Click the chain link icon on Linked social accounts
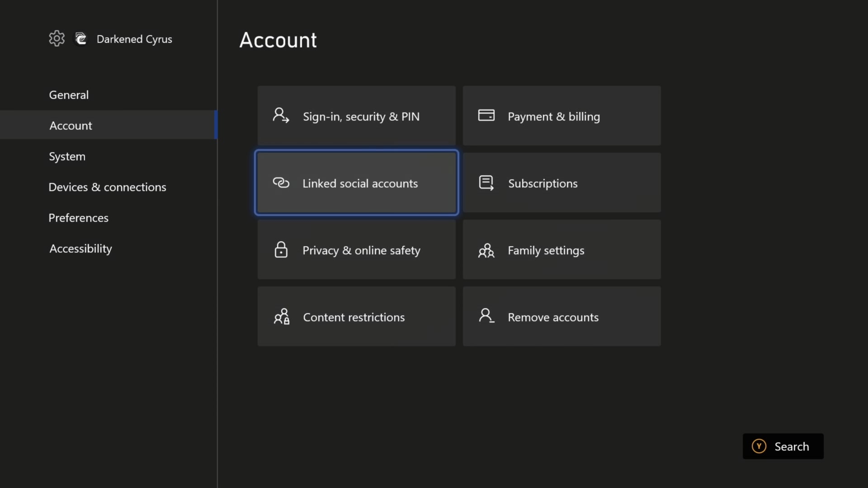This screenshot has height=488, width=868. [281, 183]
